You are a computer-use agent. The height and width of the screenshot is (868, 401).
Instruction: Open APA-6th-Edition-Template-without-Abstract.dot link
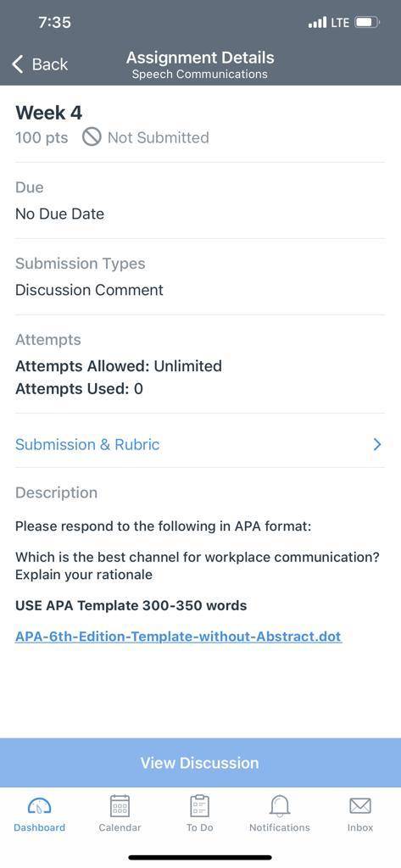[x=178, y=636]
